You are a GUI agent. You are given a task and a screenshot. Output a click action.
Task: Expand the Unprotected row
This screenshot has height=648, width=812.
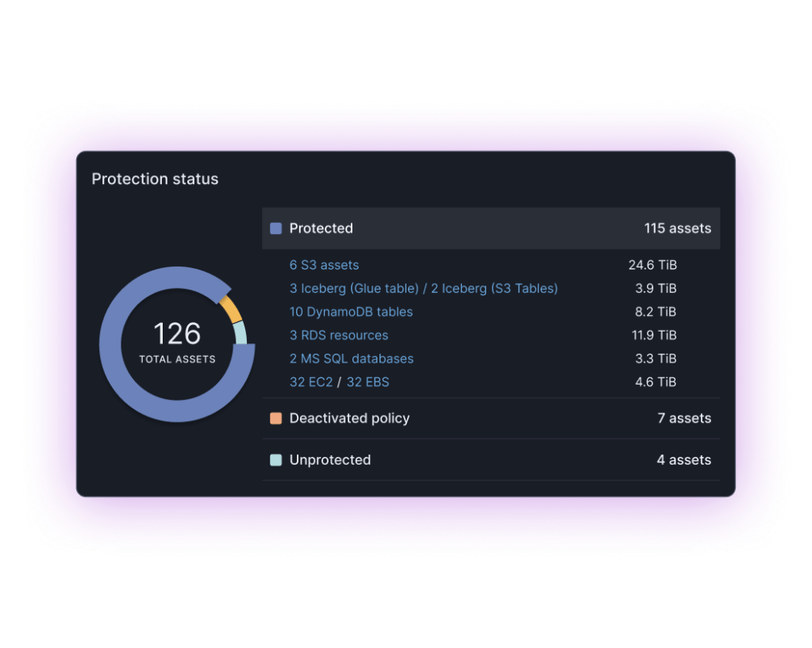tap(491, 460)
